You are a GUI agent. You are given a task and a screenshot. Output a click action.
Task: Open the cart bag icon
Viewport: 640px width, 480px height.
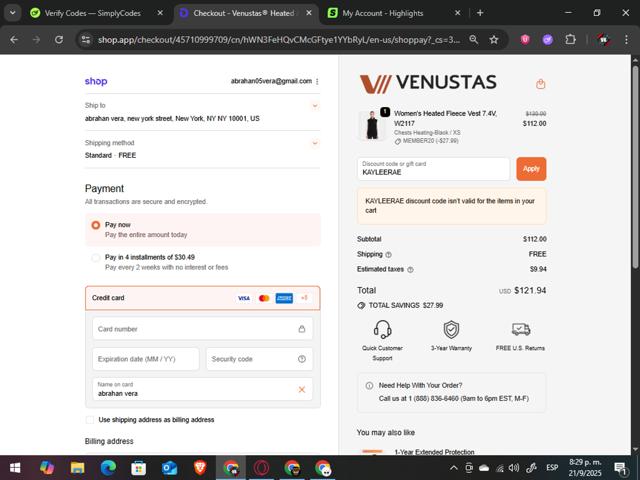point(540,84)
